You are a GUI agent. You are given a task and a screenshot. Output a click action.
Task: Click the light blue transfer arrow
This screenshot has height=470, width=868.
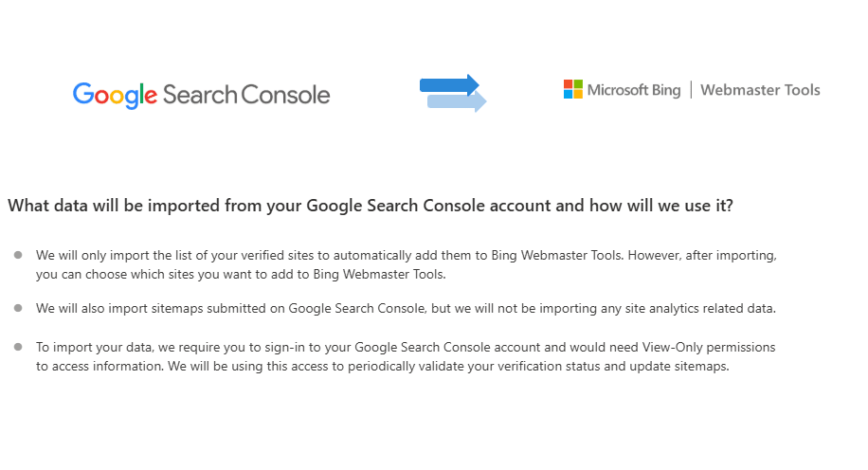457,101
